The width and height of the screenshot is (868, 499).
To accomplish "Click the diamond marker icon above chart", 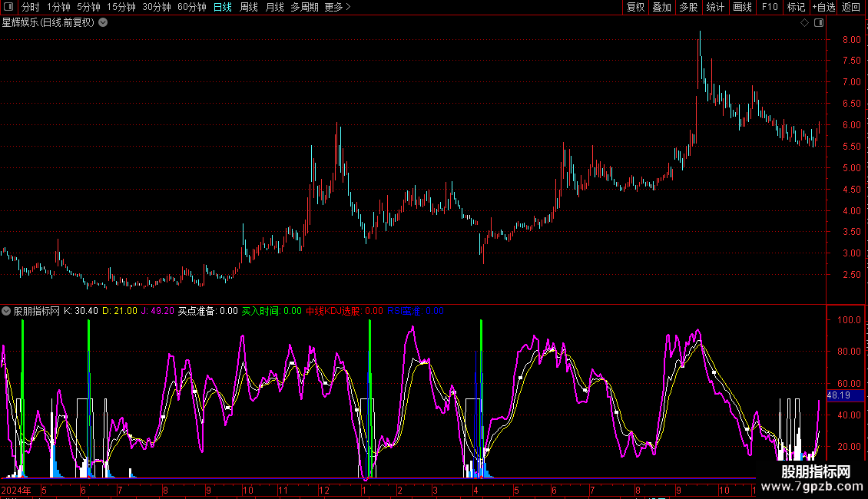I will point(804,23).
